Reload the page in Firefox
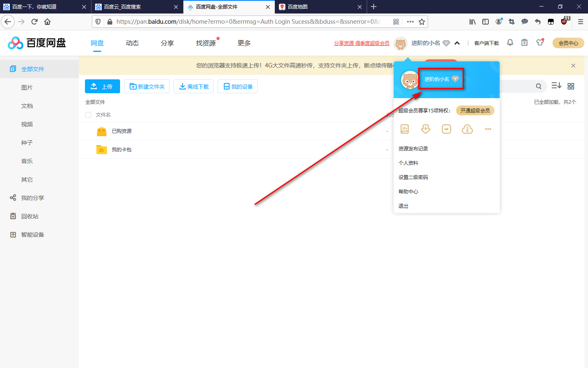 pyautogui.click(x=34, y=22)
